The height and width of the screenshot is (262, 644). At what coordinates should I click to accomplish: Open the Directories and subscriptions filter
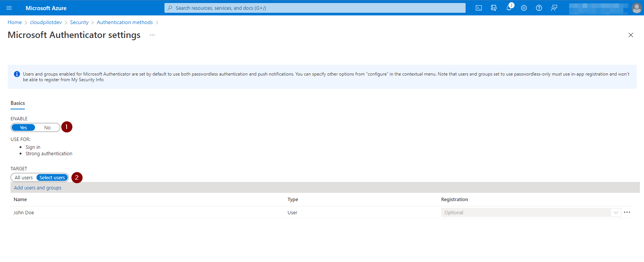[x=494, y=8]
